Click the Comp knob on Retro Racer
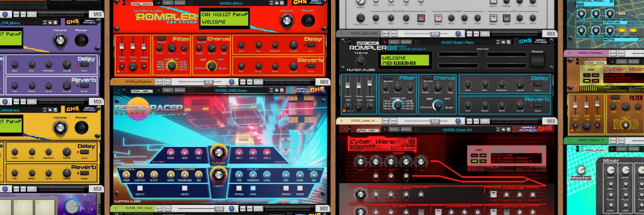The height and width of the screenshot is (215, 644). pos(126,174)
